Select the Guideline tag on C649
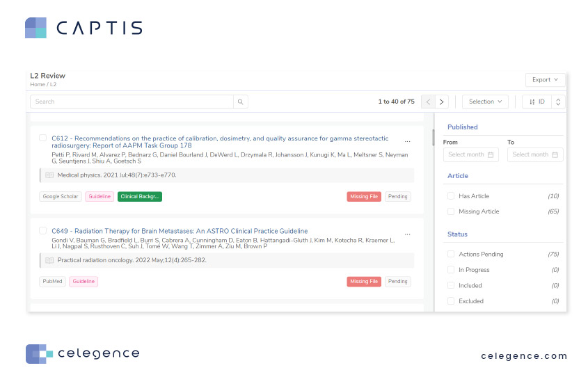The height and width of the screenshot is (377, 588). point(84,282)
